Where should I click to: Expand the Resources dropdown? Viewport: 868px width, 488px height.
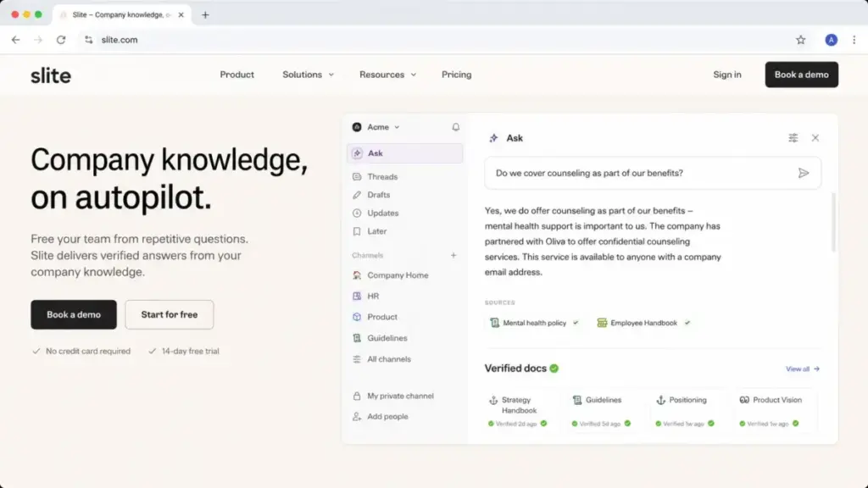[x=387, y=75]
